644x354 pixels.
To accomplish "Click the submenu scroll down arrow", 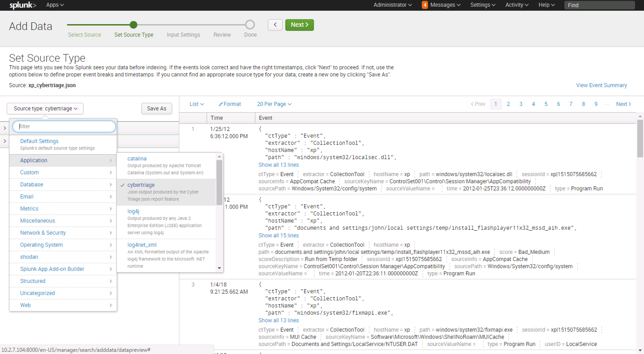I will [219, 268].
